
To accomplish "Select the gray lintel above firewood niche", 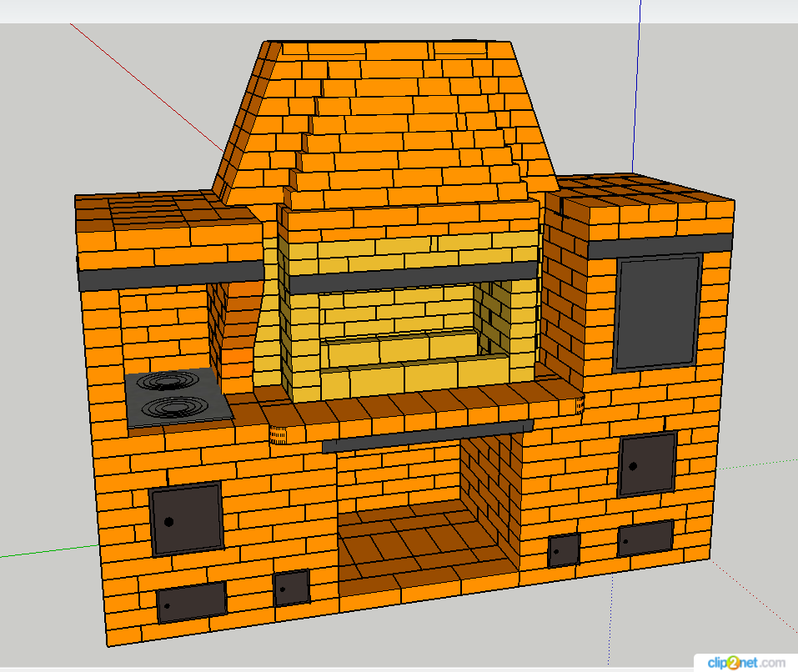I will 425,436.
